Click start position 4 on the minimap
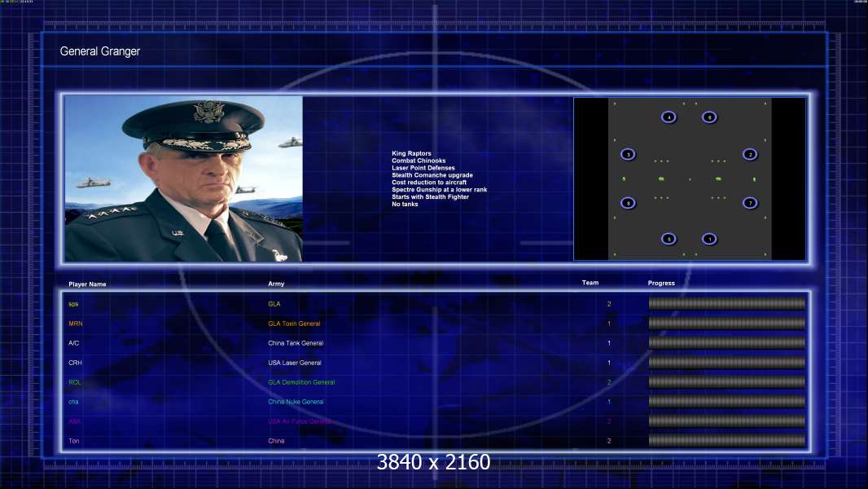 [669, 117]
